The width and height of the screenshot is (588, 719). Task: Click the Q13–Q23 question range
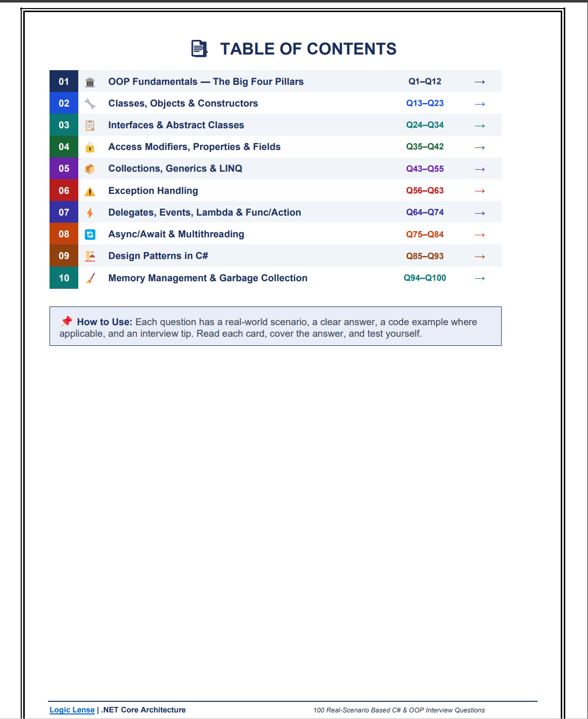pyautogui.click(x=425, y=104)
